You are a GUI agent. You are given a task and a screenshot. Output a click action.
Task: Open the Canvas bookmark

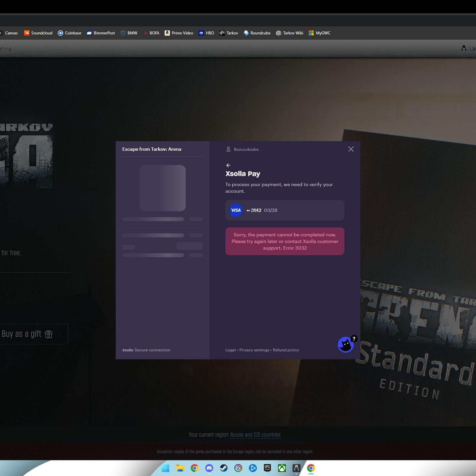pos(9,33)
